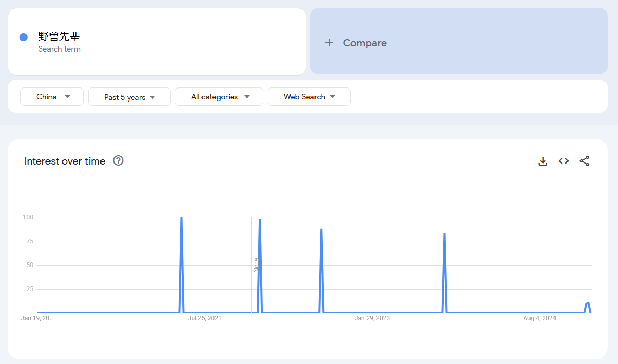618x364 pixels.
Task: Open the embed code icon
Action: coord(563,161)
